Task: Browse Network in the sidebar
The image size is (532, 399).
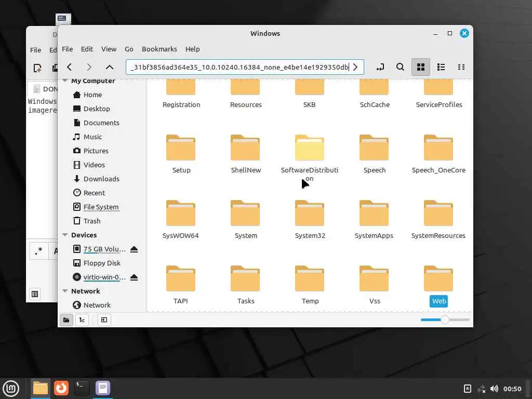Action: (x=97, y=305)
